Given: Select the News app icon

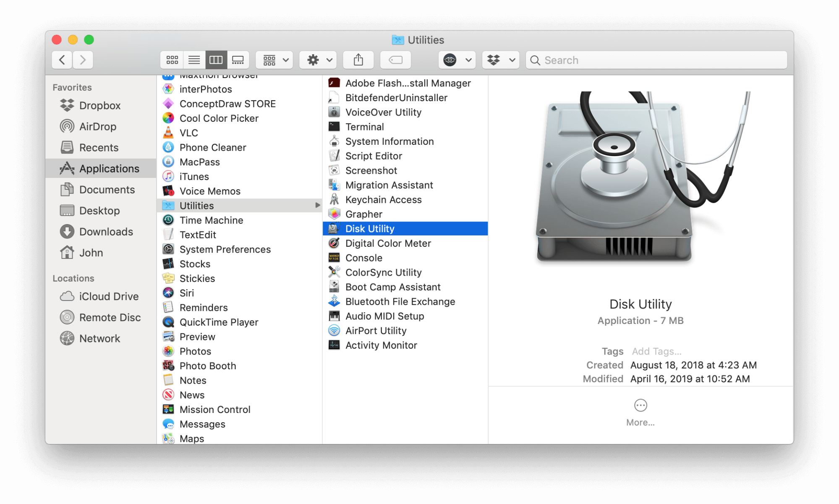Looking at the screenshot, I should [x=168, y=395].
